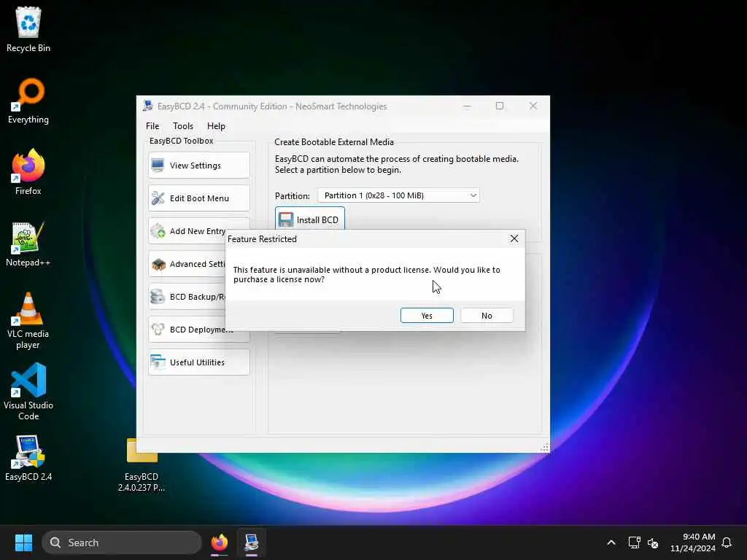Click the View Settings toolbox button

click(198, 166)
